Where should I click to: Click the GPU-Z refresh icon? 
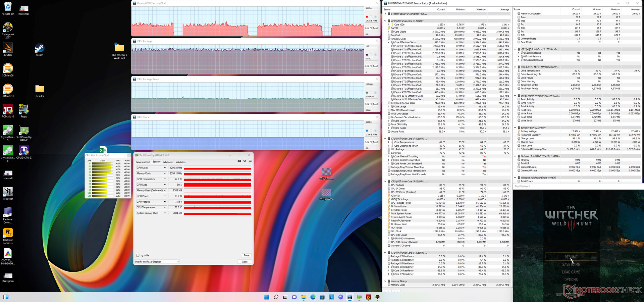click(x=245, y=161)
